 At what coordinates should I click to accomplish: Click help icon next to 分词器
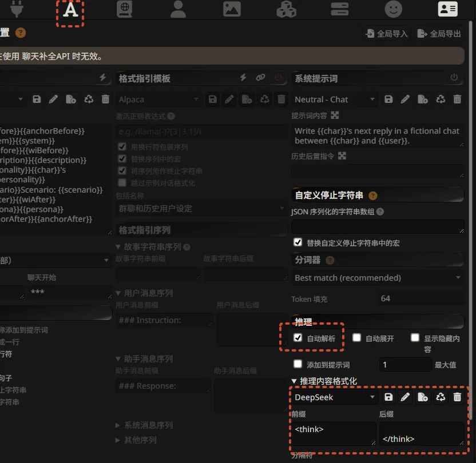(x=330, y=260)
